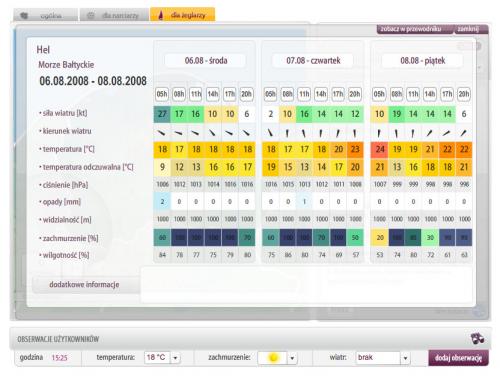Click the sailboat icon on the sailors tab
Viewport: 500px width, 376px height.
pos(161,15)
